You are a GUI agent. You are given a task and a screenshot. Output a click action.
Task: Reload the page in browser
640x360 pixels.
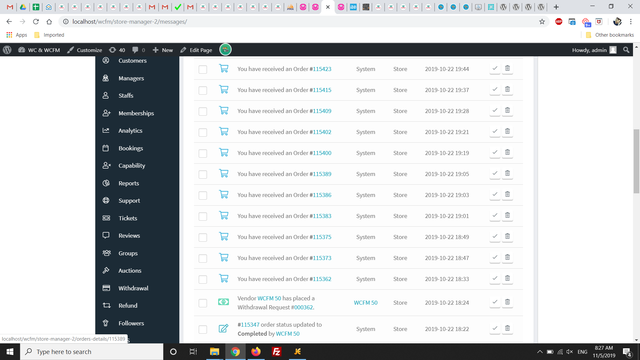pyautogui.click(x=36, y=22)
